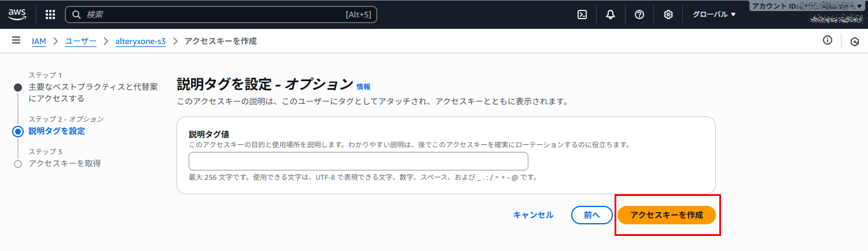868x251 pixels.
Task: Click the キャンセル button
Action: tap(533, 215)
